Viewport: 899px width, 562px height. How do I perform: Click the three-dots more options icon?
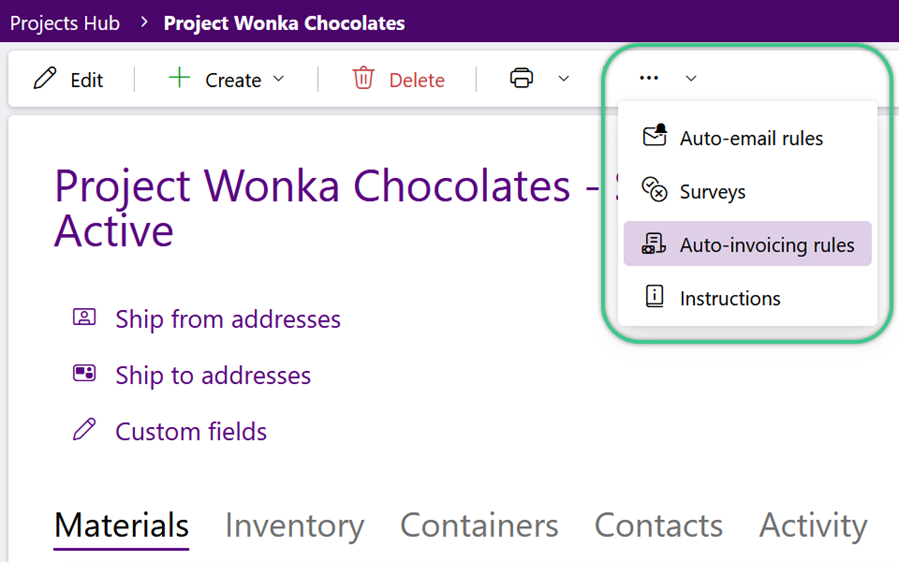click(648, 78)
